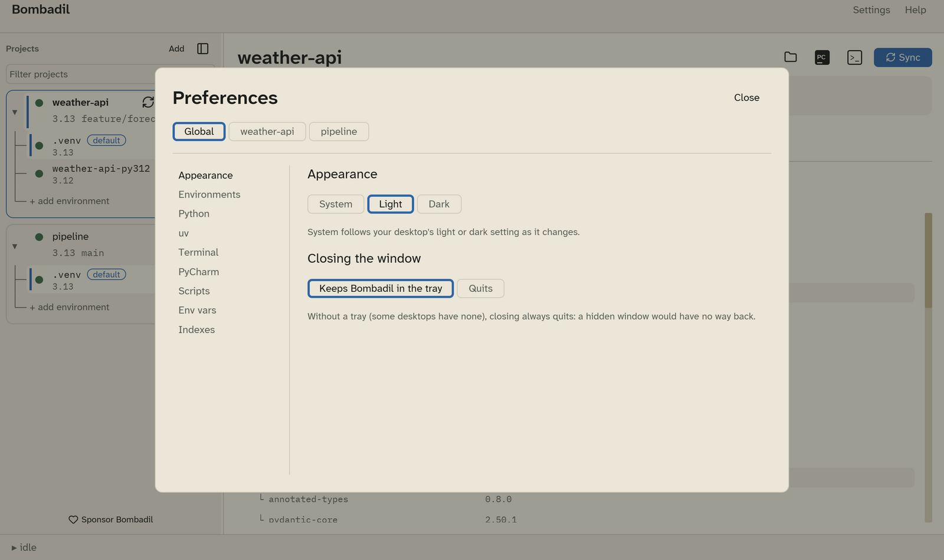Open the Indexes preferences section

pos(196,330)
